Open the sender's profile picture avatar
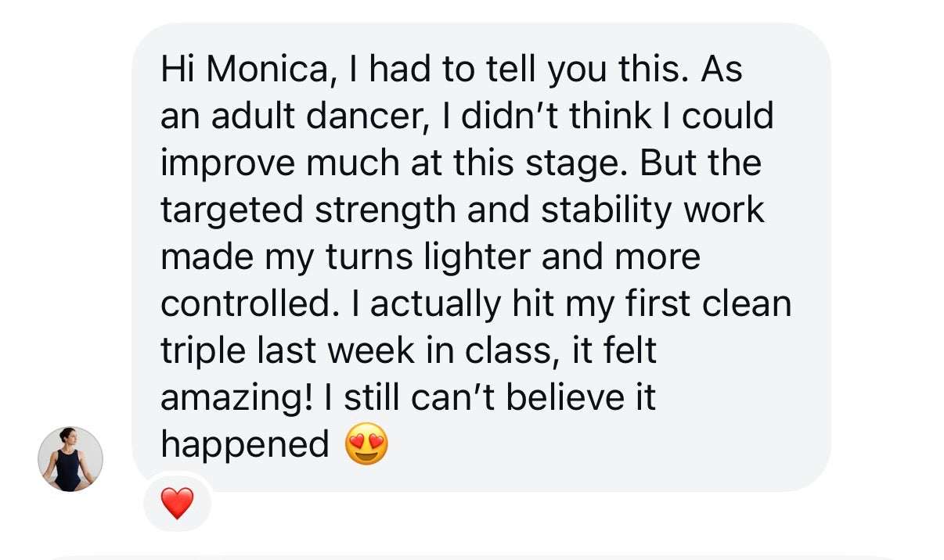This screenshot has height=560, width=944. tap(70, 459)
